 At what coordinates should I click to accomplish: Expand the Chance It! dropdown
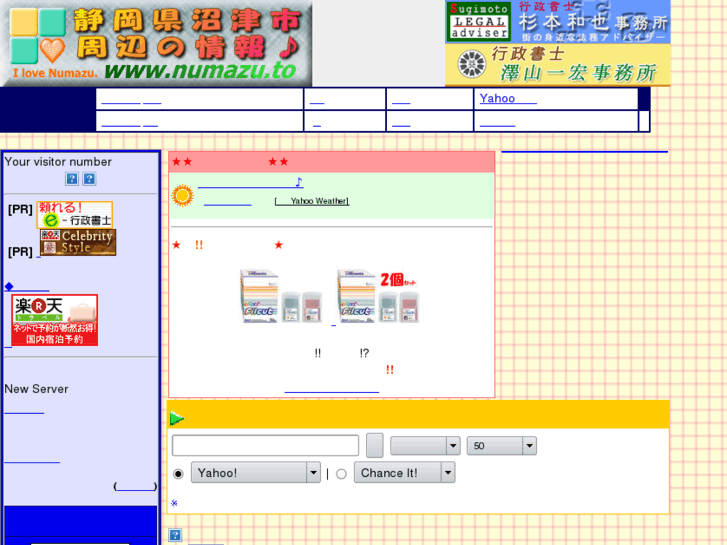coord(404,473)
